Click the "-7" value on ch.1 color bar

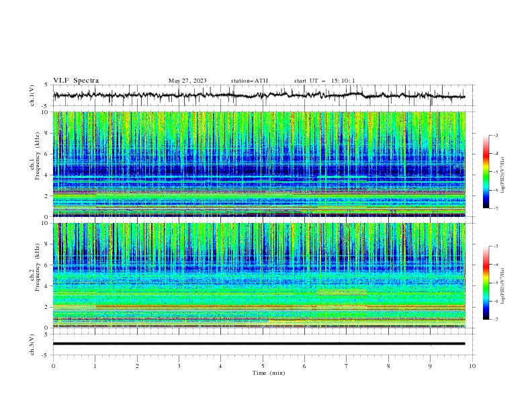coord(495,208)
